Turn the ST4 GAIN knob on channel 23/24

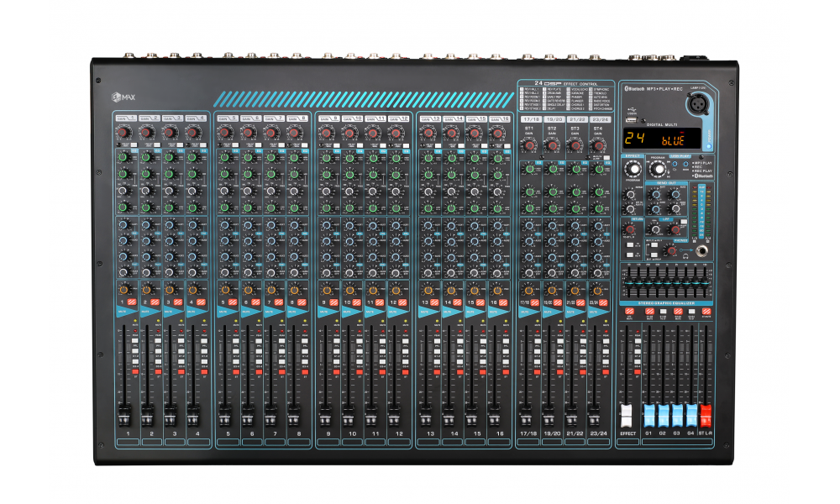[599, 145]
